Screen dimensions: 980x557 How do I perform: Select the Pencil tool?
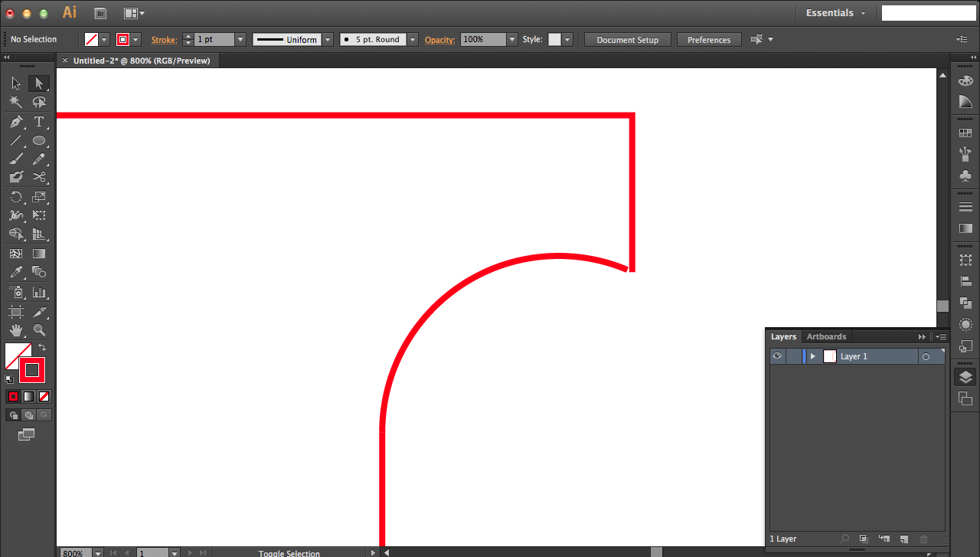click(39, 159)
